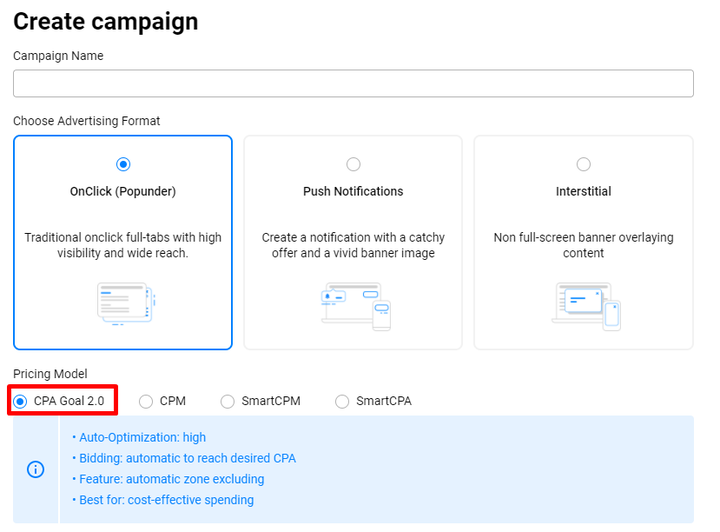Click the Push Notifications description text

point(353,246)
